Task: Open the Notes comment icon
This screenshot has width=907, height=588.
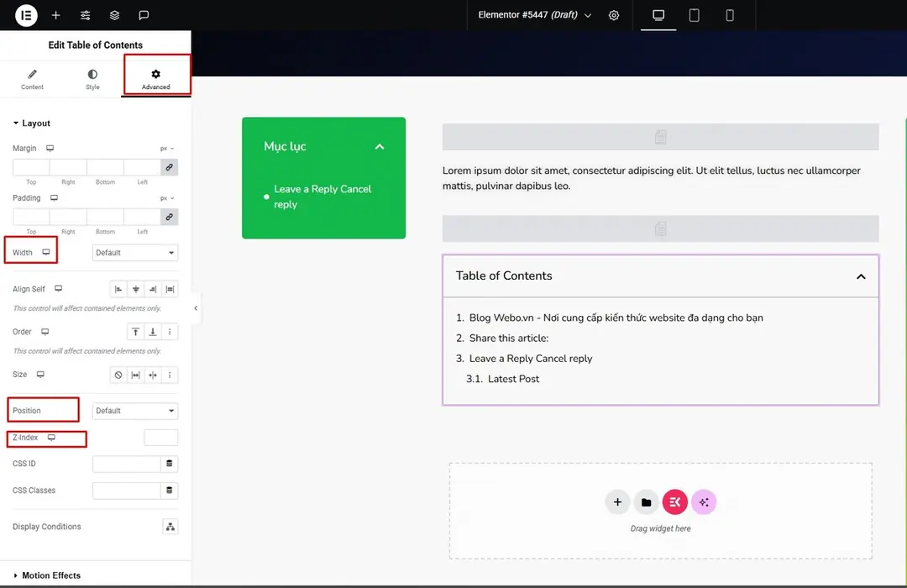Action: [x=144, y=15]
